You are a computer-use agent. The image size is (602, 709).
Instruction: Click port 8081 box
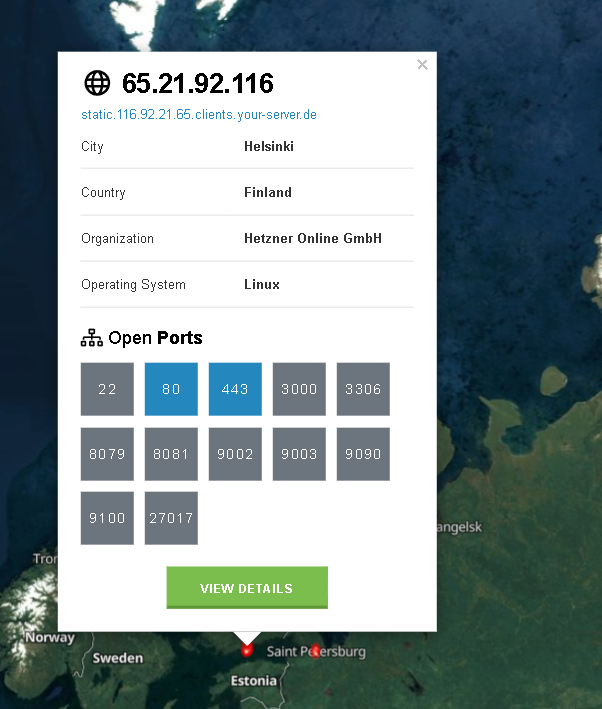[x=171, y=454]
